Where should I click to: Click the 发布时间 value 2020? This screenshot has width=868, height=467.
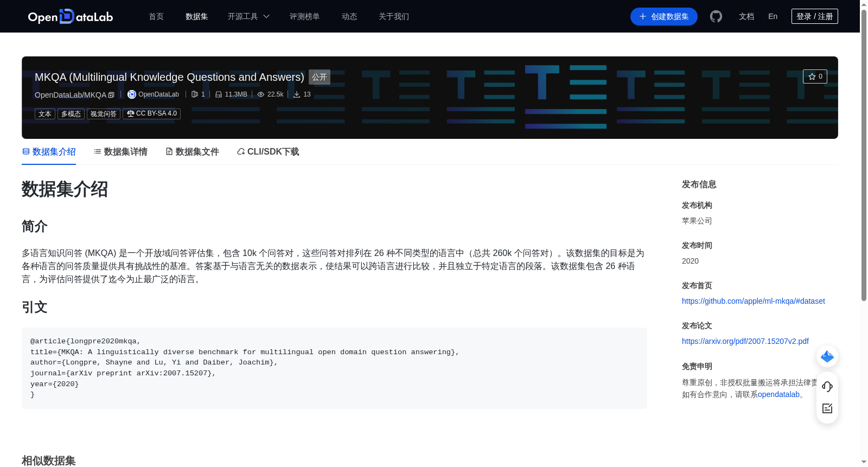(x=690, y=261)
